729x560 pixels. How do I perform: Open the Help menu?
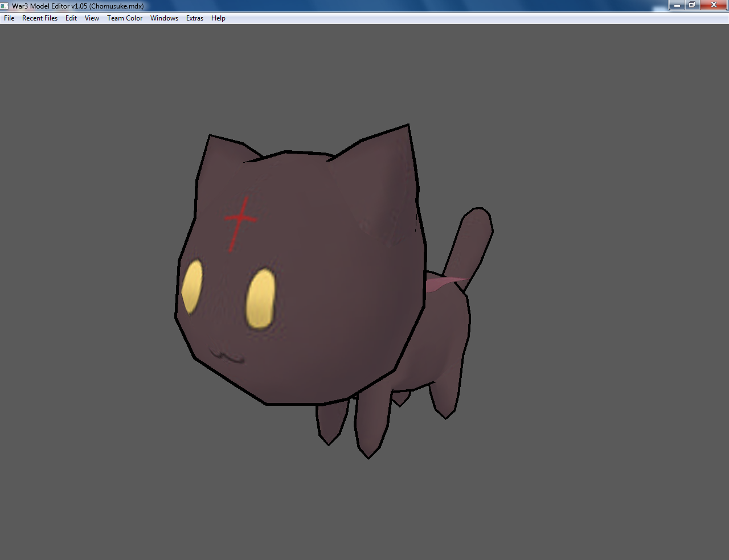click(218, 18)
